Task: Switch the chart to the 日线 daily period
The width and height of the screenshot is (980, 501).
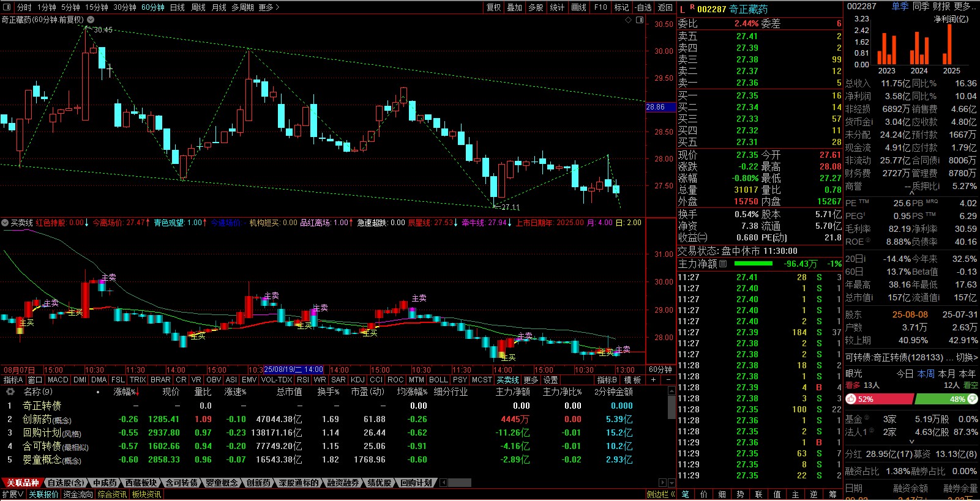Action: [x=177, y=7]
